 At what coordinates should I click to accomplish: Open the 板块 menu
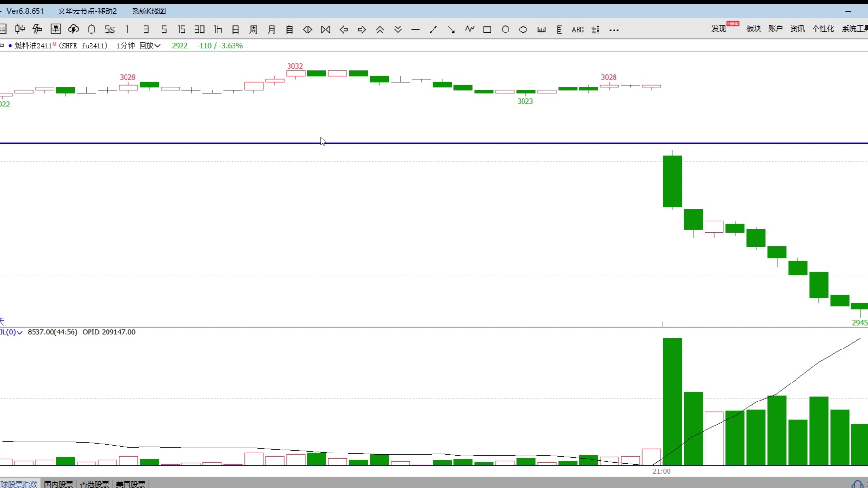(x=754, y=29)
